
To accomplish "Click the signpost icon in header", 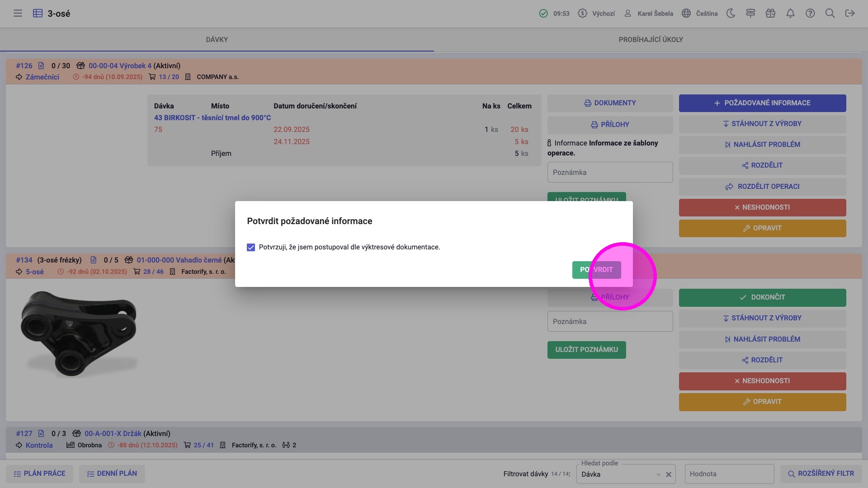I will point(750,14).
